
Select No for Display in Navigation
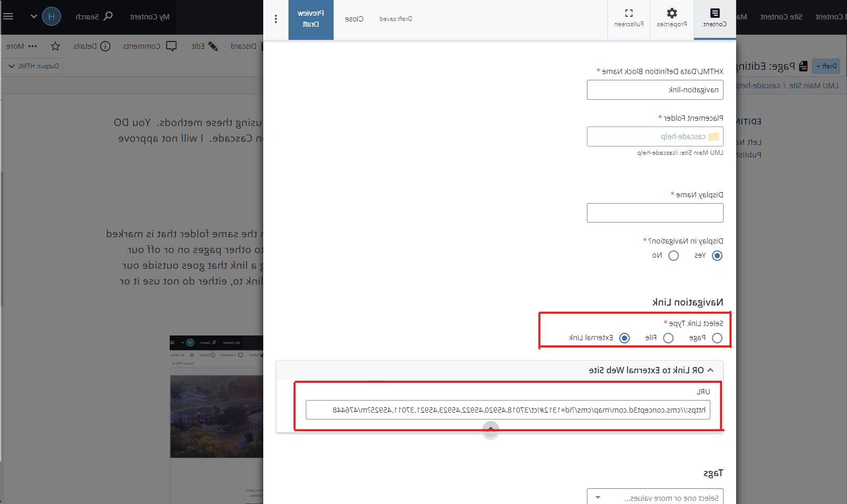(674, 256)
